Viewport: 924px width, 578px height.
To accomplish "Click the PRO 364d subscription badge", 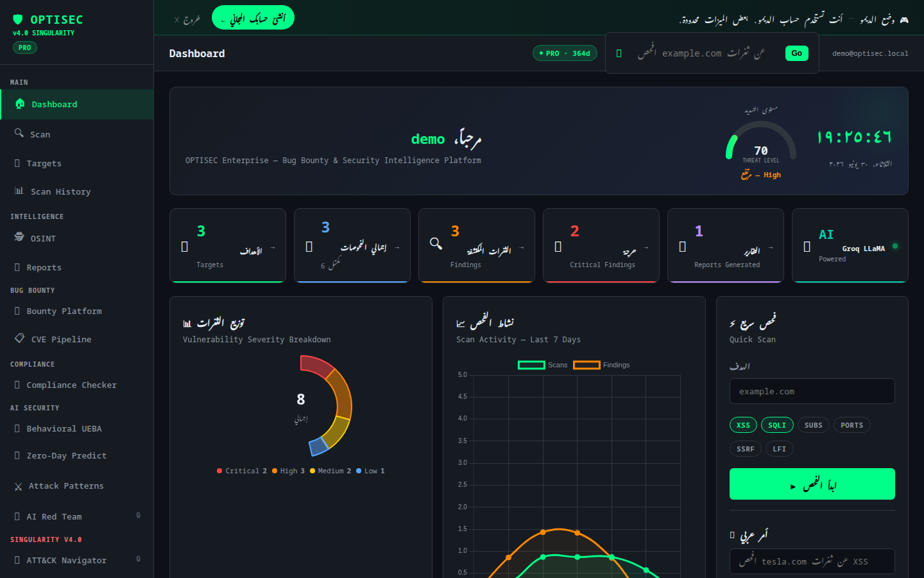I will point(565,53).
